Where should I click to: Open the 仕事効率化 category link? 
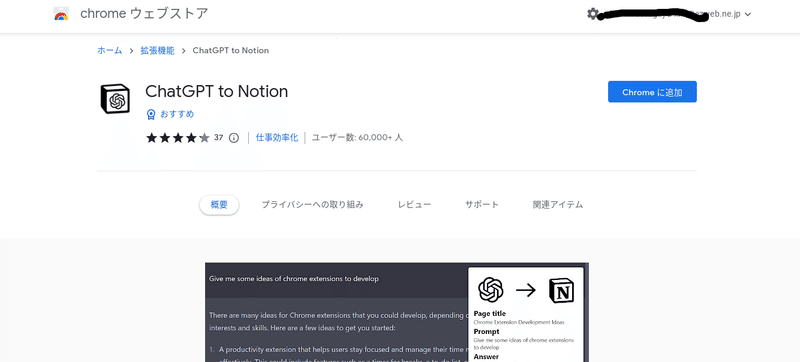pos(277,138)
